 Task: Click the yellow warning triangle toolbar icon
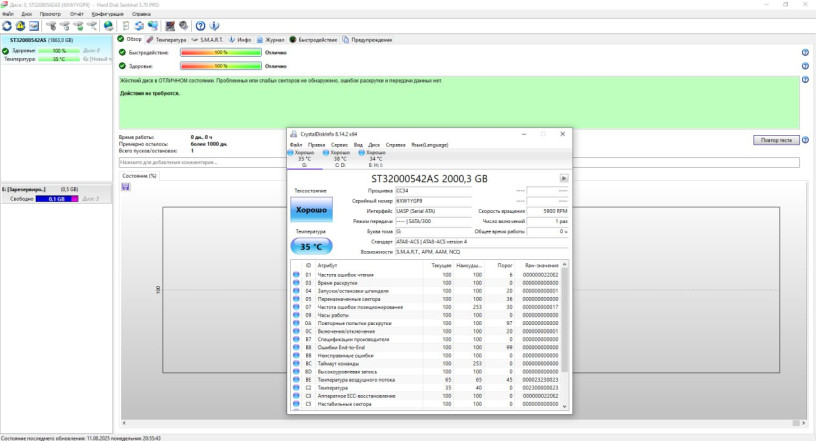click(20, 26)
